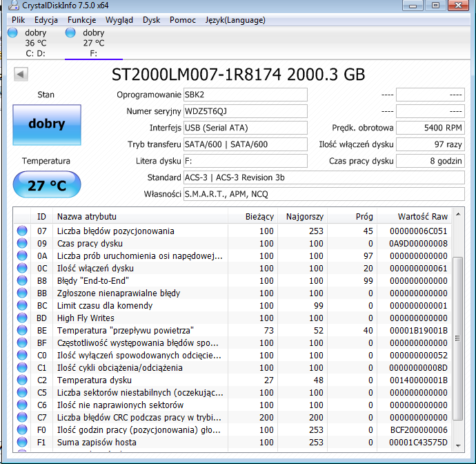Select the Temperatura "przepływu powietrza" row

coord(232,331)
